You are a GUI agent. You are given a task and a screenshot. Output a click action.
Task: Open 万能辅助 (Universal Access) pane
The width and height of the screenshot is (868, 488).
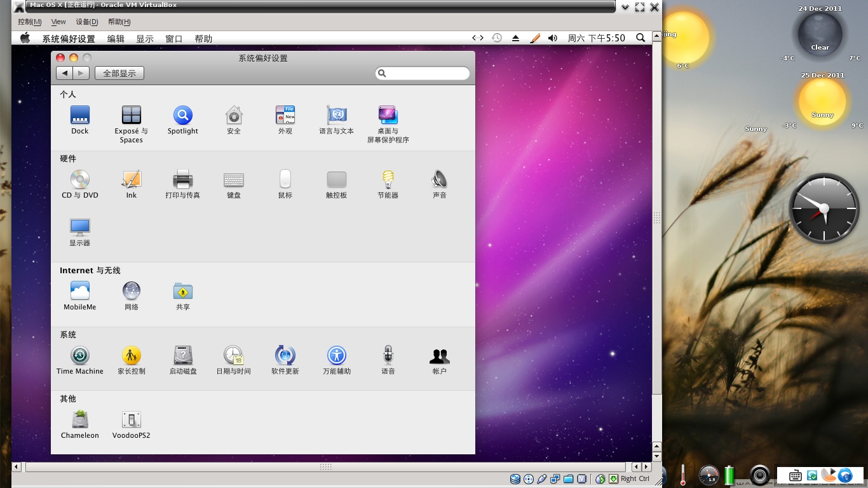point(337,360)
